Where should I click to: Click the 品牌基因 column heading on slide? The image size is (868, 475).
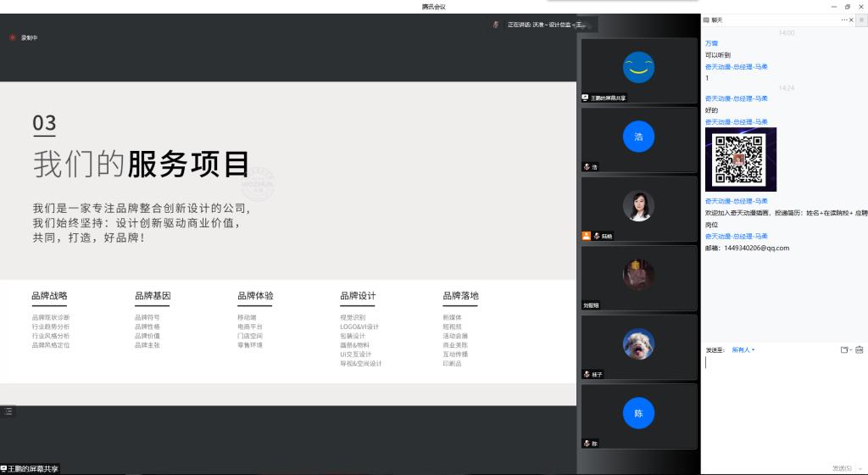pyautogui.click(x=153, y=296)
